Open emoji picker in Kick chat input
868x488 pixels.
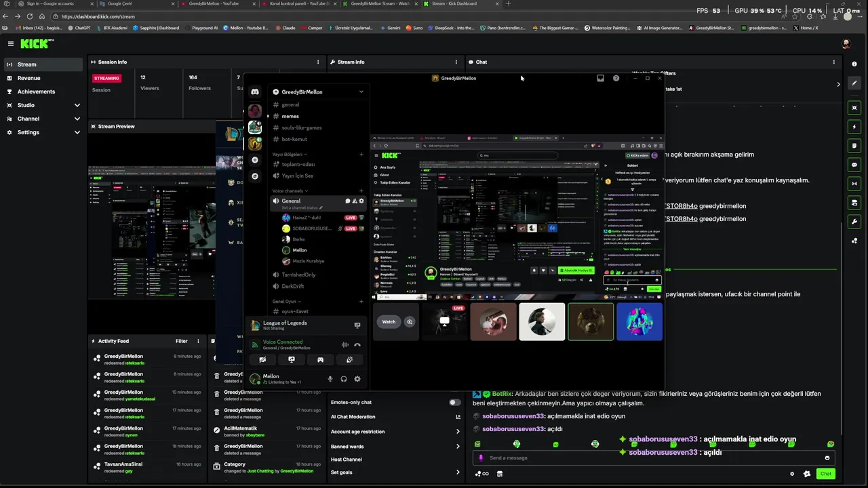827,457
